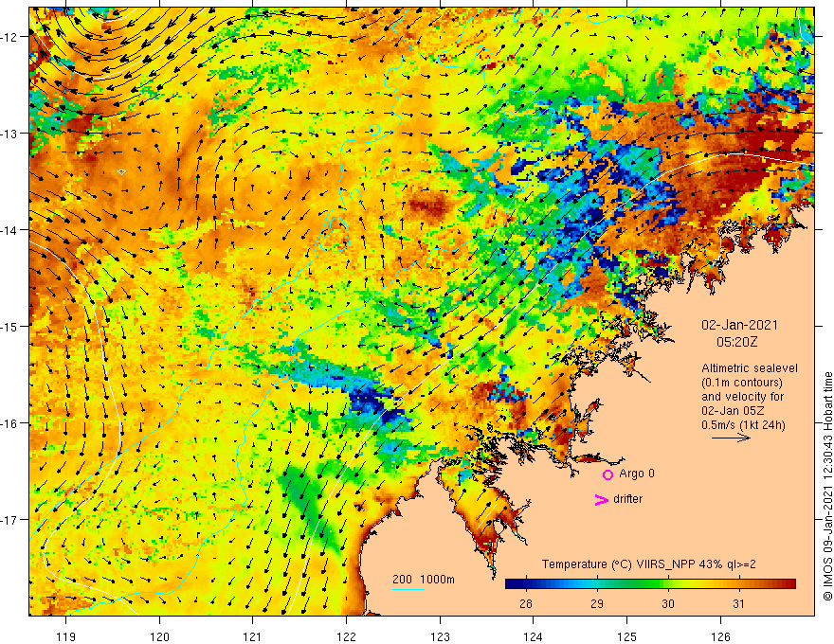
Task: Click longitude axis label 125
Action: point(626,636)
